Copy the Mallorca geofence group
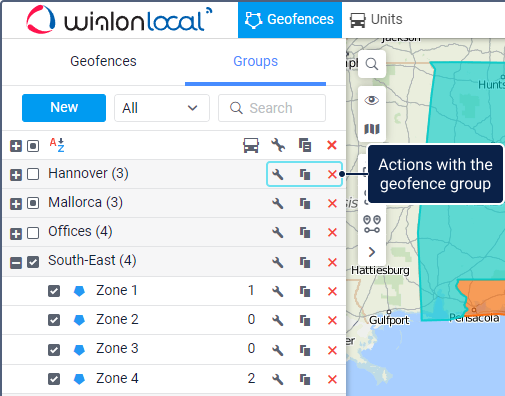 (x=305, y=203)
